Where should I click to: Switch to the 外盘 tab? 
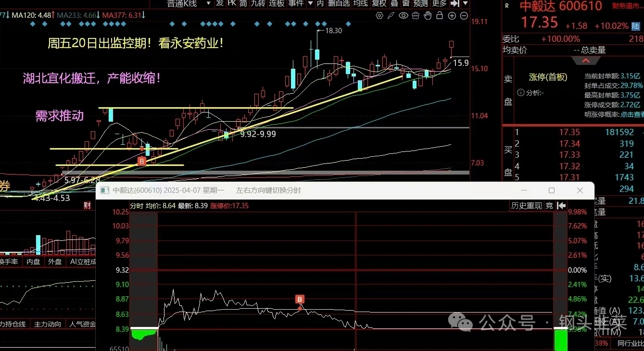click(x=55, y=262)
